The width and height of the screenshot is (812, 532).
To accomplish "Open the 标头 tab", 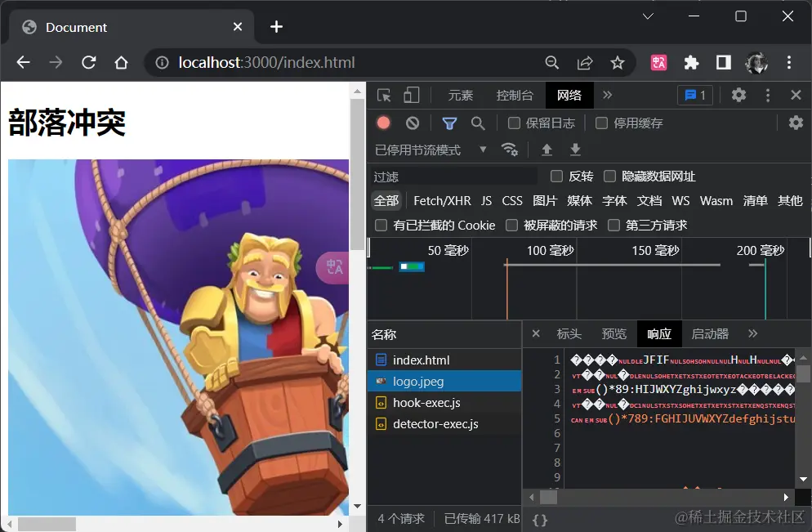I will [569, 334].
